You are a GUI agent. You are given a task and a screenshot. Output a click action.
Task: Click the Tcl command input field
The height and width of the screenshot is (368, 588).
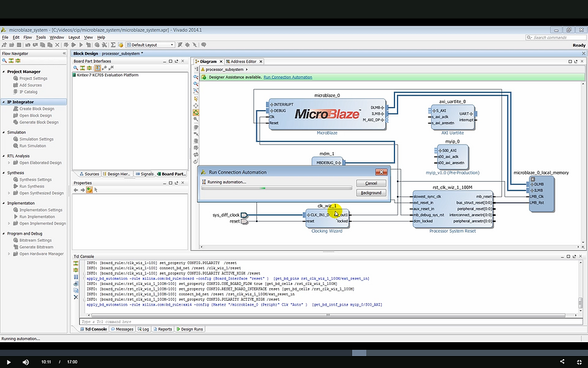pyautogui.click(x=188, y=321)
